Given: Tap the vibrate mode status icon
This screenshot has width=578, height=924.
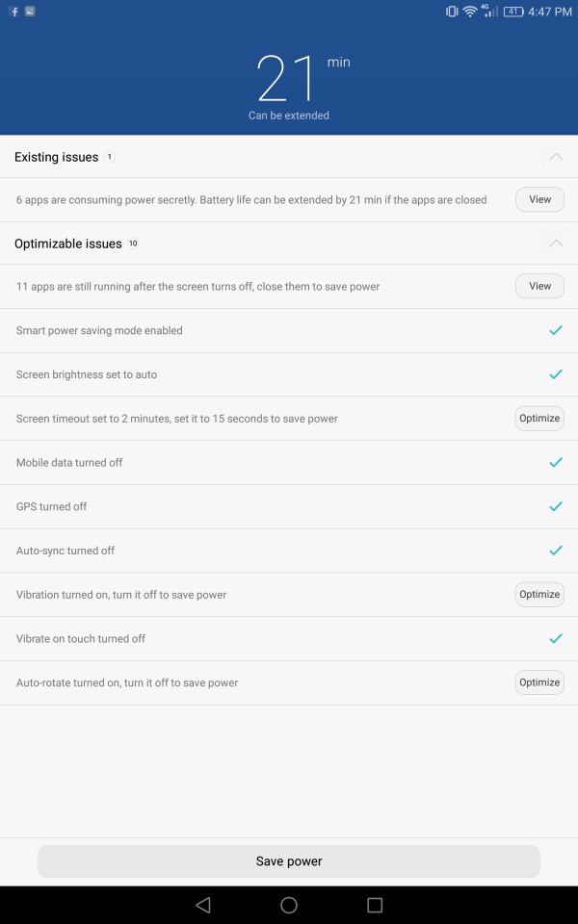Looking at the screenshot, I should point(452,12).
